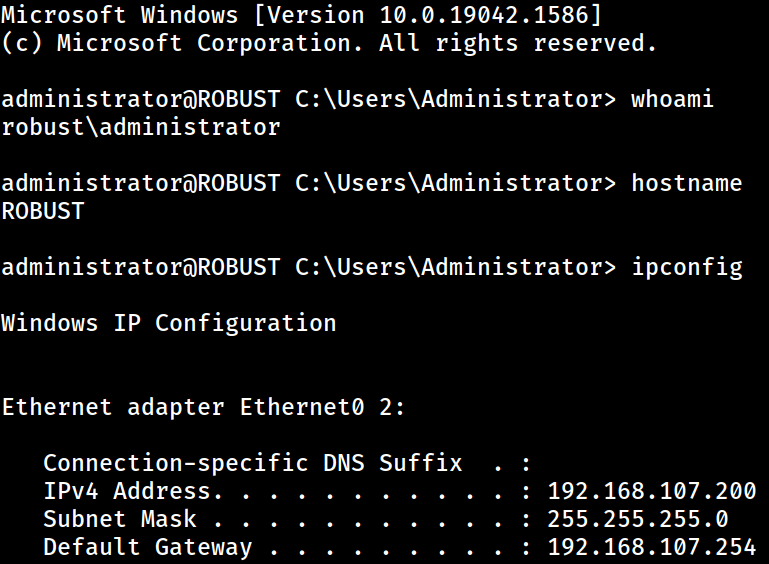
Task: Click the ROBUST hostname output
Action: (43, 211)
